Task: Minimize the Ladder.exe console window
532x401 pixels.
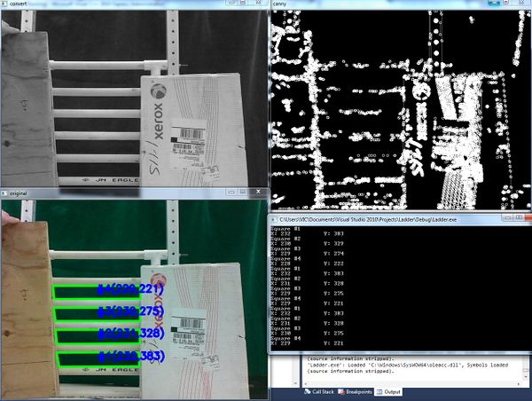Action: pos(507,217)
